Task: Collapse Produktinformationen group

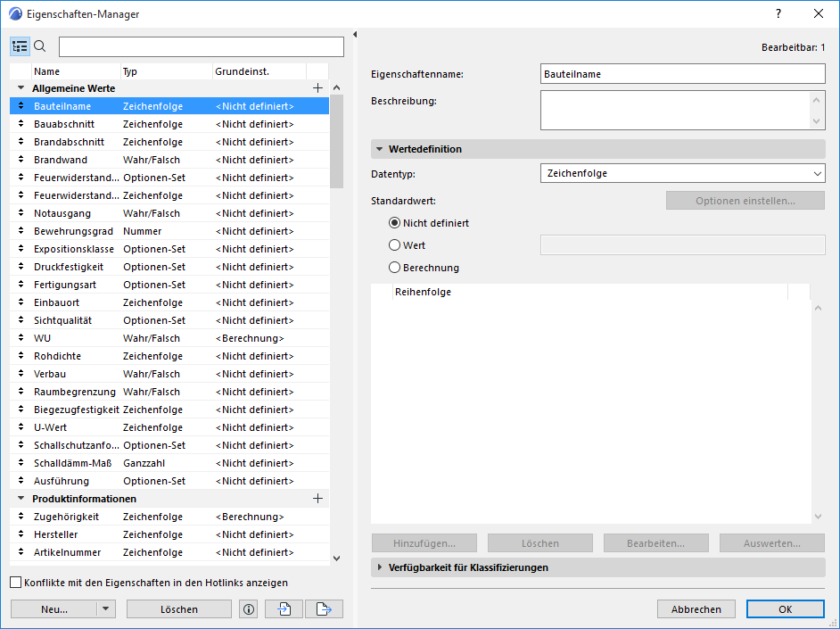Action: coord(21,498)
